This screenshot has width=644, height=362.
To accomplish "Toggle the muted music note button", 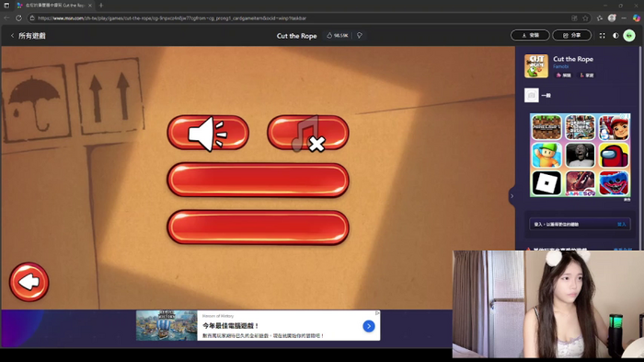I will point(308,133).
